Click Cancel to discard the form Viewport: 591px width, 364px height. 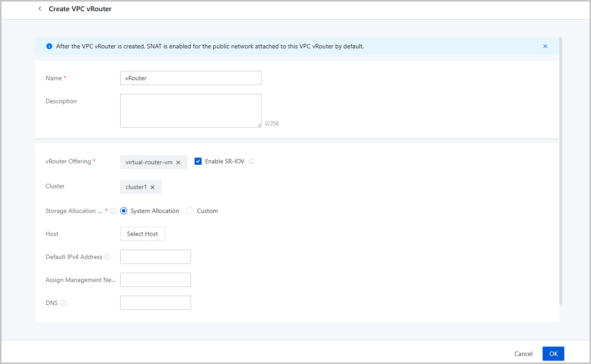[x=523, y=354]
